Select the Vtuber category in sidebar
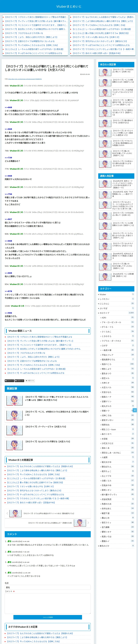The width and height of the screenshot is (138, 644). click(x=116, y=295)
